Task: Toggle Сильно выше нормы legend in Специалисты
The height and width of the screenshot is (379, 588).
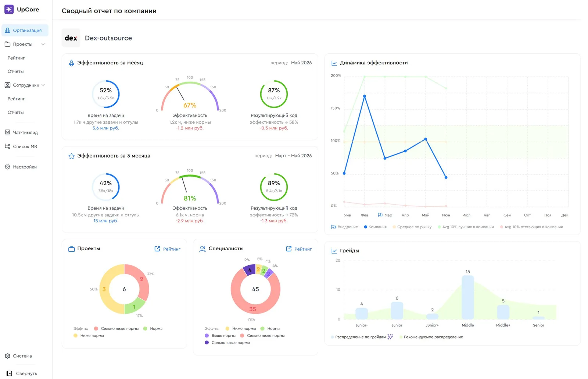Action: point(227,343)
